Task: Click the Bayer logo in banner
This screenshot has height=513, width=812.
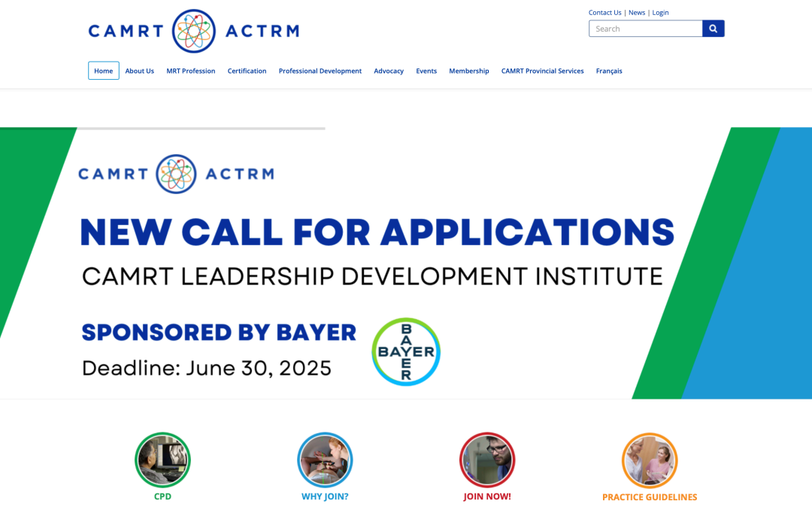Action: [406, 352]
